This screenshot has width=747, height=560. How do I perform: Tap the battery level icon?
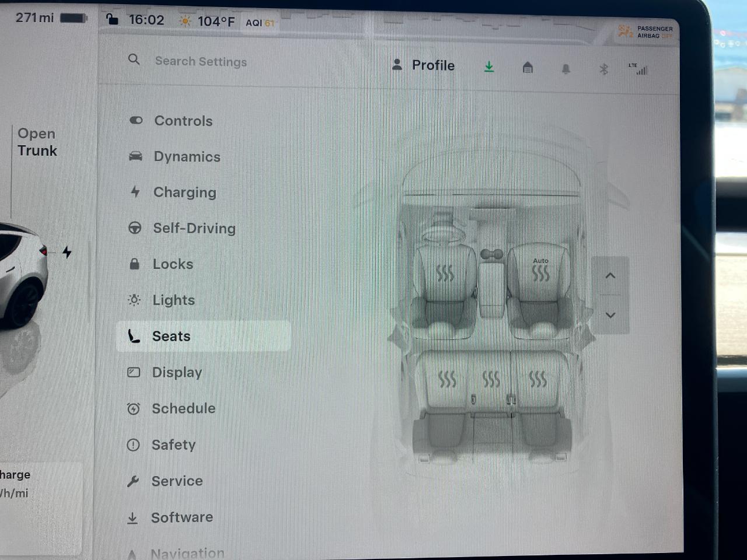pos(74,18)
